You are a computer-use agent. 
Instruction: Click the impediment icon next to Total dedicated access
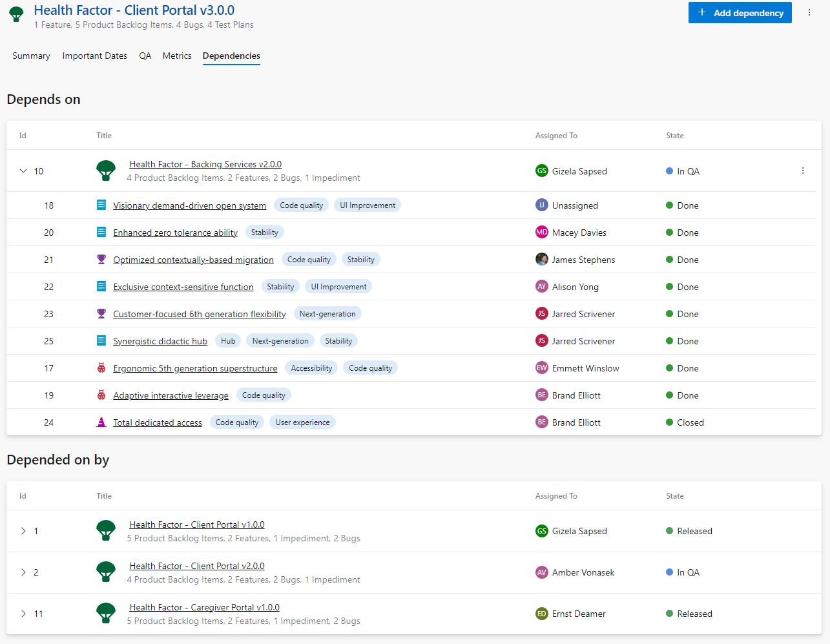[101, 422]
